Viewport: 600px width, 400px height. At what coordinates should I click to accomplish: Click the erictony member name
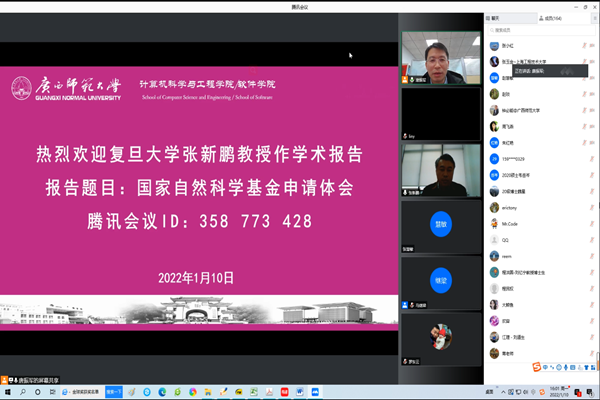click(509, 208)
